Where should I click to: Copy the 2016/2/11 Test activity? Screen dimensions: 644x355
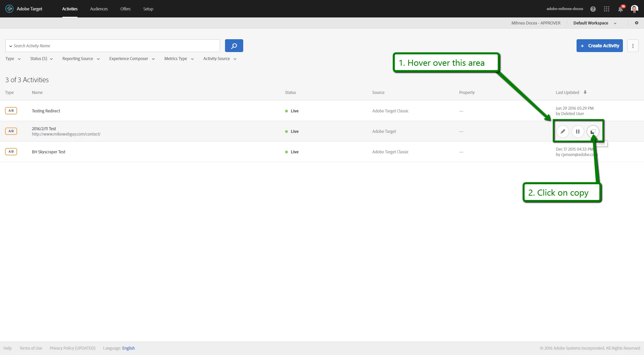coord(593,132)
